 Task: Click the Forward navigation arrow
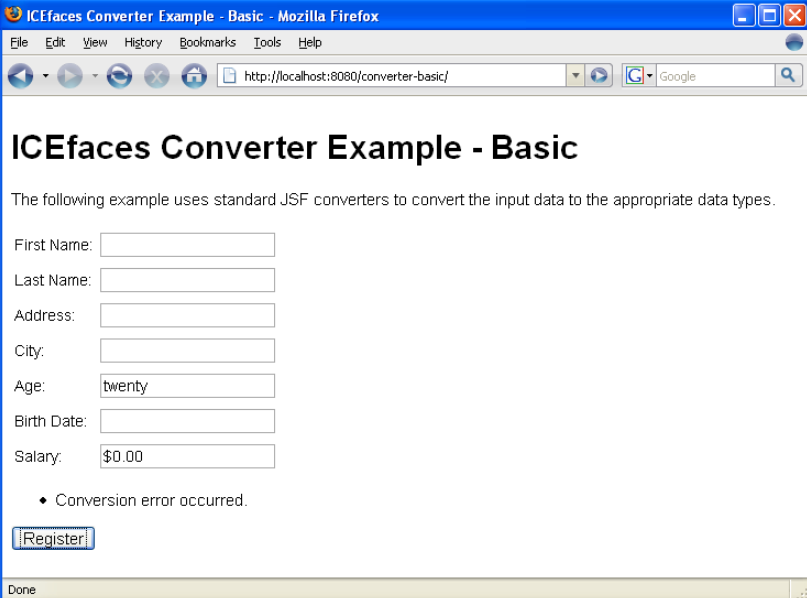coord(69,77)
